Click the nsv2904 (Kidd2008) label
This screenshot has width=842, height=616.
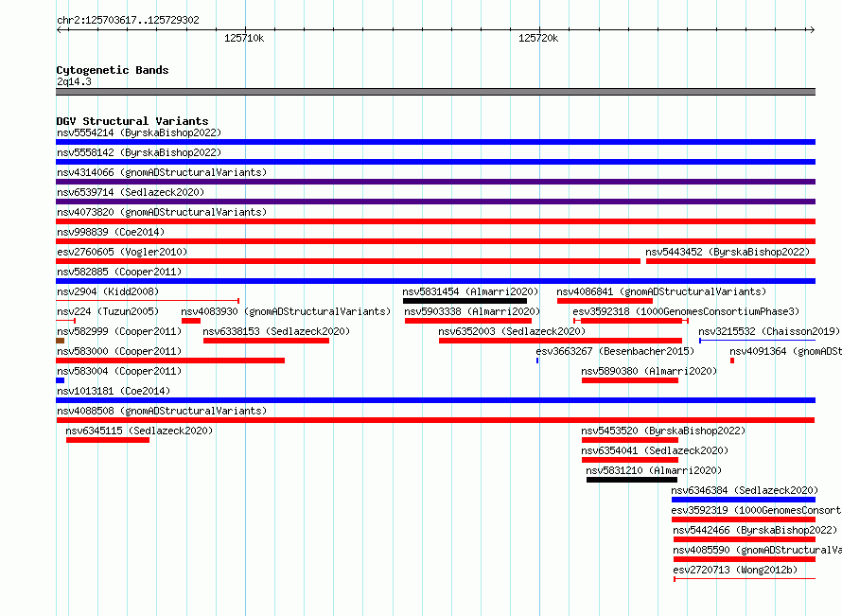pos(108,291)
